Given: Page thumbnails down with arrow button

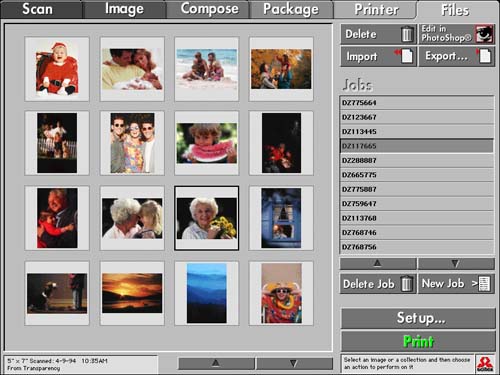Looking at the screenshot, I should point(294,363).
